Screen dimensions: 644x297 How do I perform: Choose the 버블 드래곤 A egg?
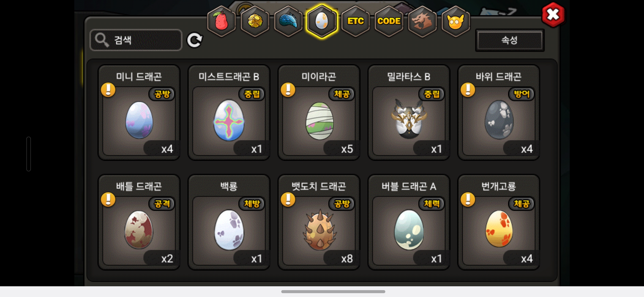pos(409,222)
